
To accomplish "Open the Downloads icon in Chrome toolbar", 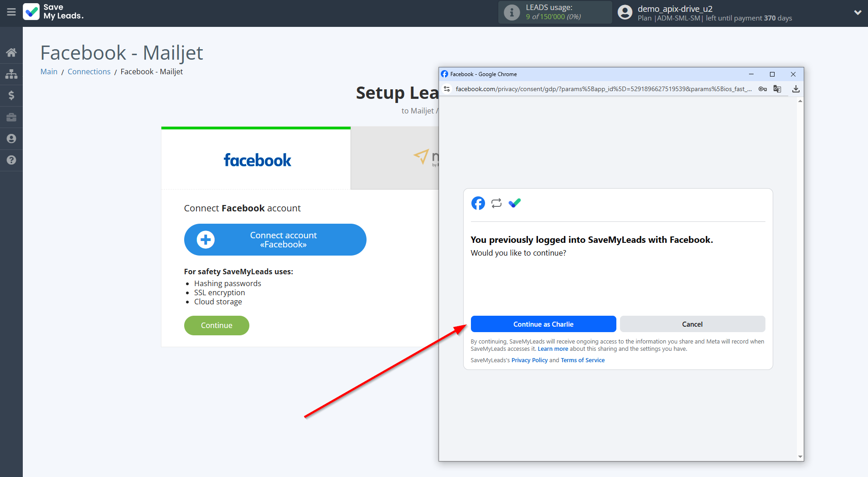I will pos(796,89).
